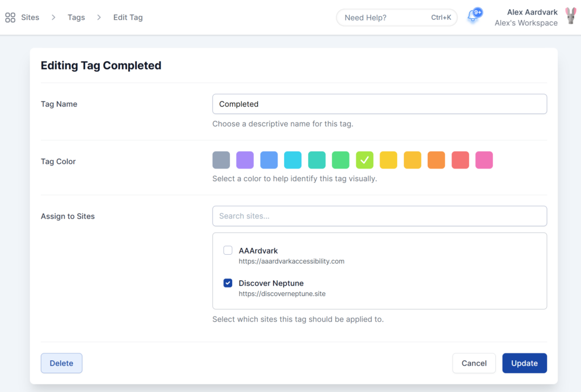Screen dimensions: 581x392
Task: Open the notifications bell
Action: (x=473, y=17)
